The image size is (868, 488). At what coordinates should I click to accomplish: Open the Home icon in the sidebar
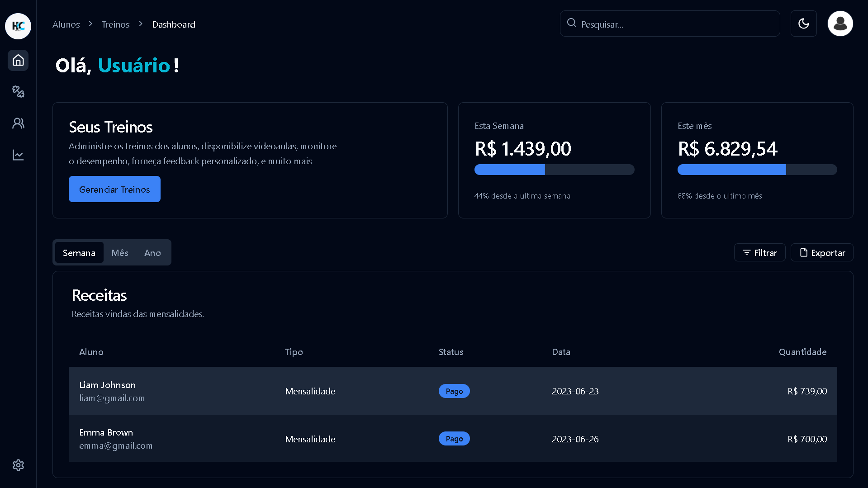pyautogui.click(x=18, y=60)
